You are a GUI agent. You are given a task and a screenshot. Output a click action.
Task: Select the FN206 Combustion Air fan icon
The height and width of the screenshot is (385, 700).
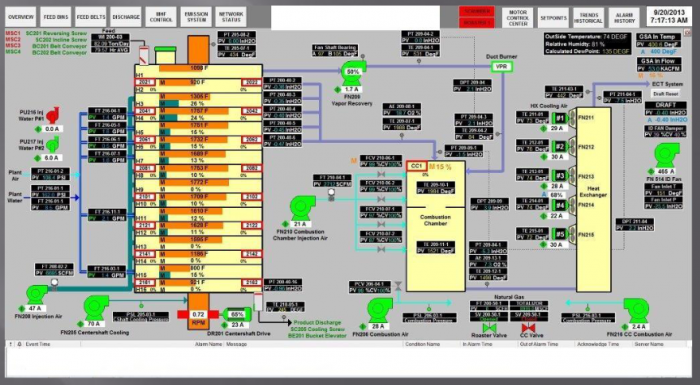[379, 310]
